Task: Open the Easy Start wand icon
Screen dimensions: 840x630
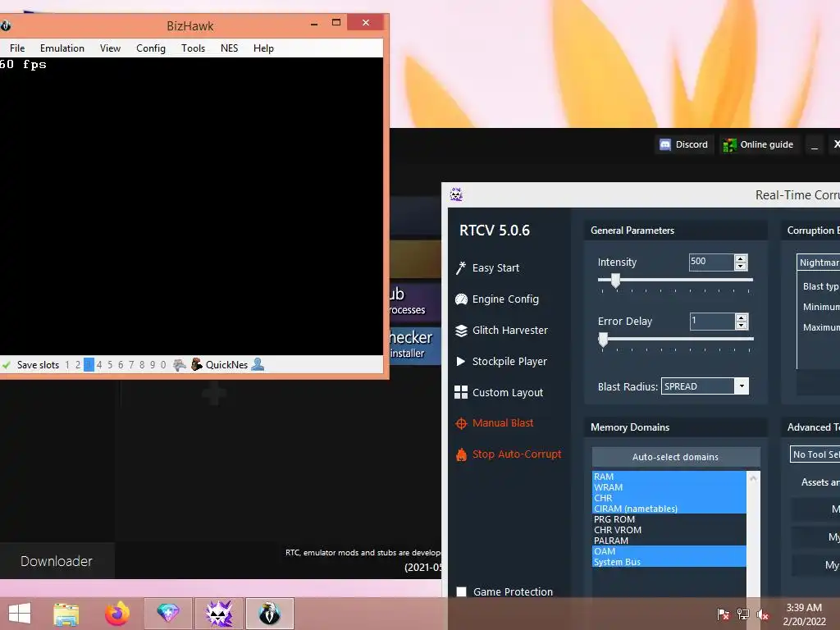Action: [x=461, y=268]
